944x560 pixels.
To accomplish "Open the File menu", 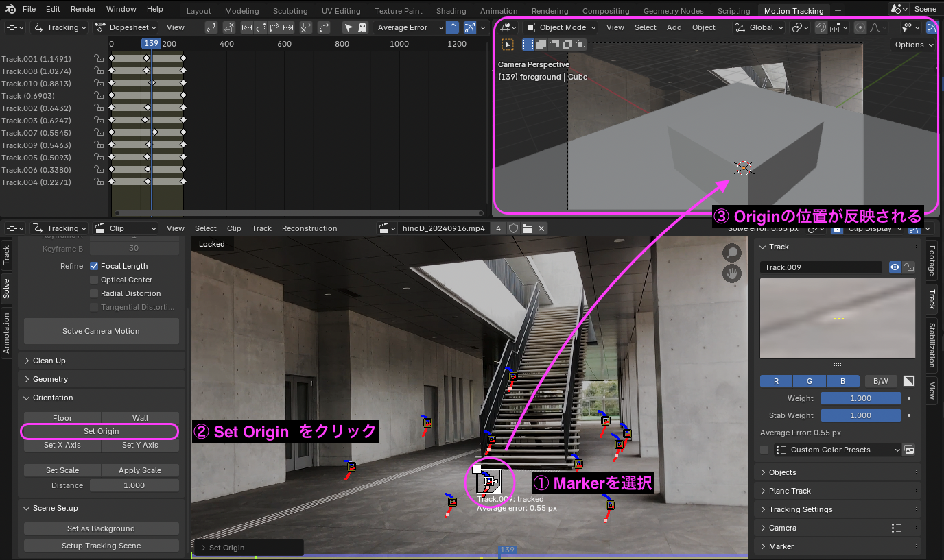I will (x=29, y=9).
